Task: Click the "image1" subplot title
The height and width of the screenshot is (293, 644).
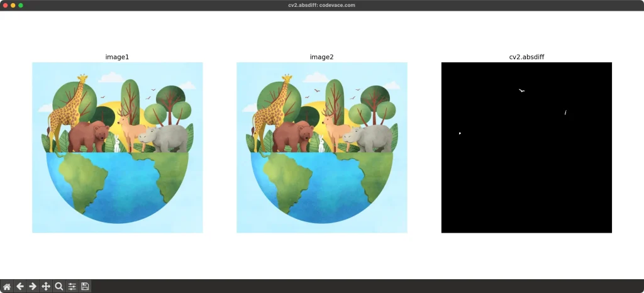Action: (x=117, y=57)
